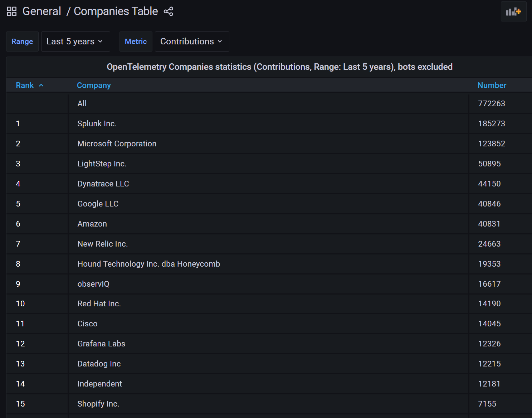Toggle Rank column sort arrow
The height and width of the screenshot is (418, 532).
41,86
